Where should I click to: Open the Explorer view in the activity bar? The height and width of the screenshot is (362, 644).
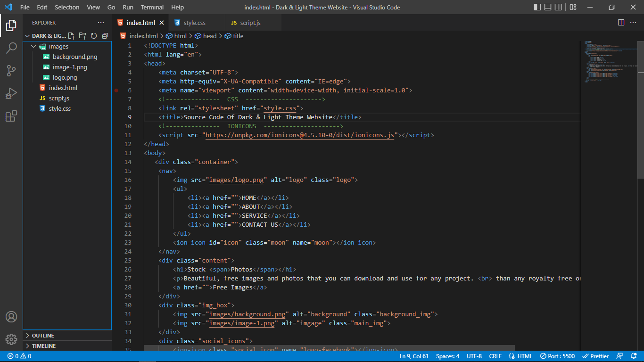(11, 25)
